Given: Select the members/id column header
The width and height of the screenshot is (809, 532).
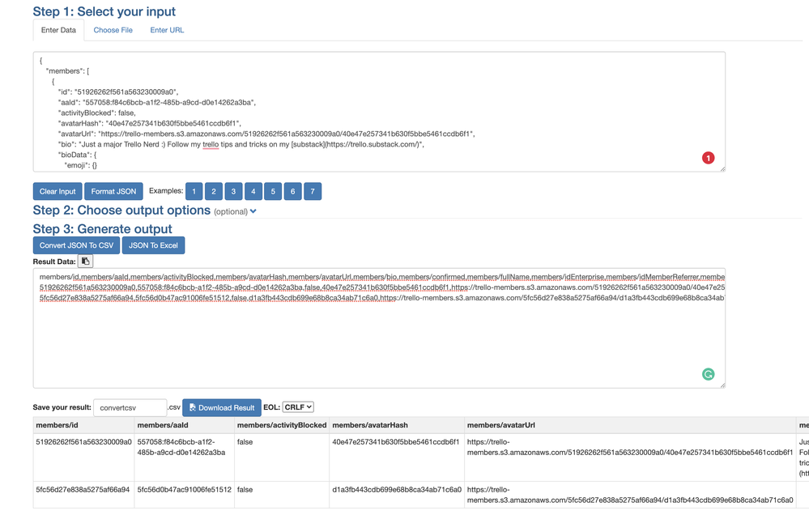Looking at the screenshot, I should 83,425.
